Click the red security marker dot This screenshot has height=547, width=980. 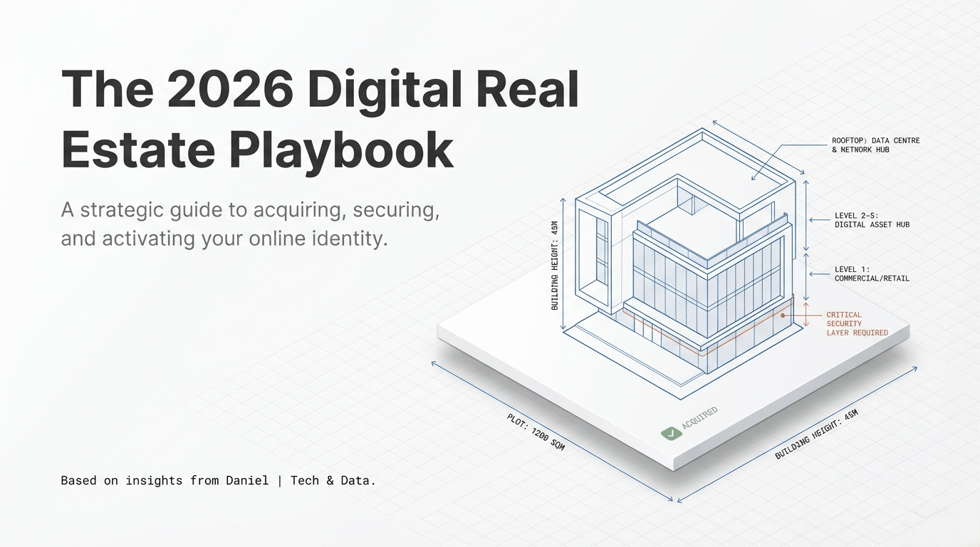[x=782, y=314]
